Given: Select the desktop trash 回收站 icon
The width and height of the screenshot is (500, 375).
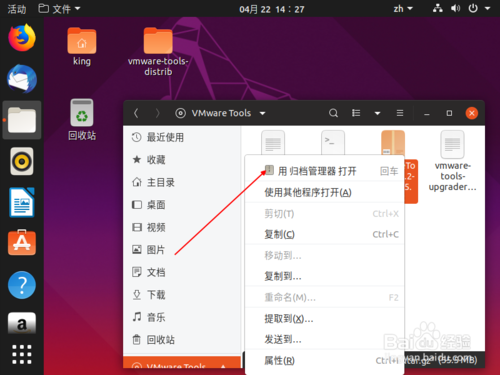Looking at the screenshot, I should point(82,120).
